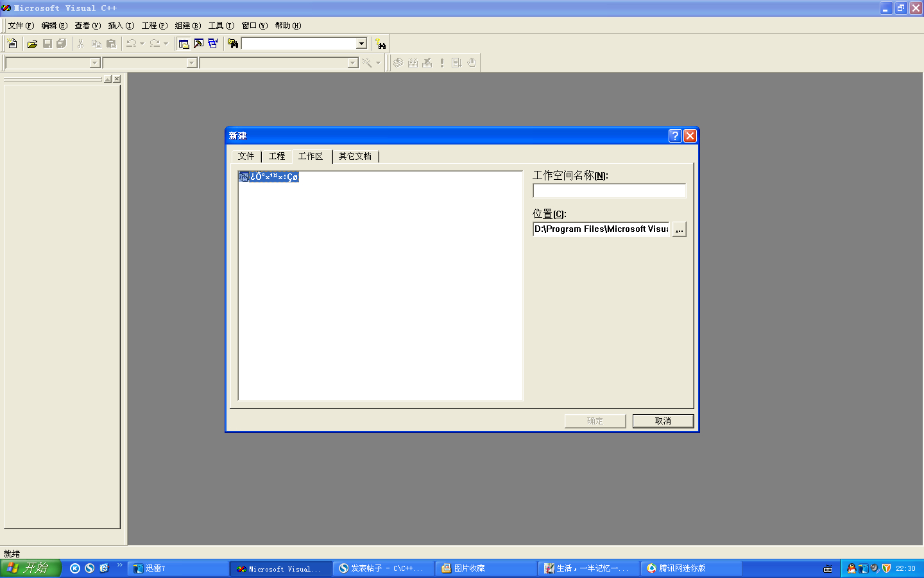Click the Go debug icon
The width and height of the screenshot is (924, 578).
[x=457, y=62]
